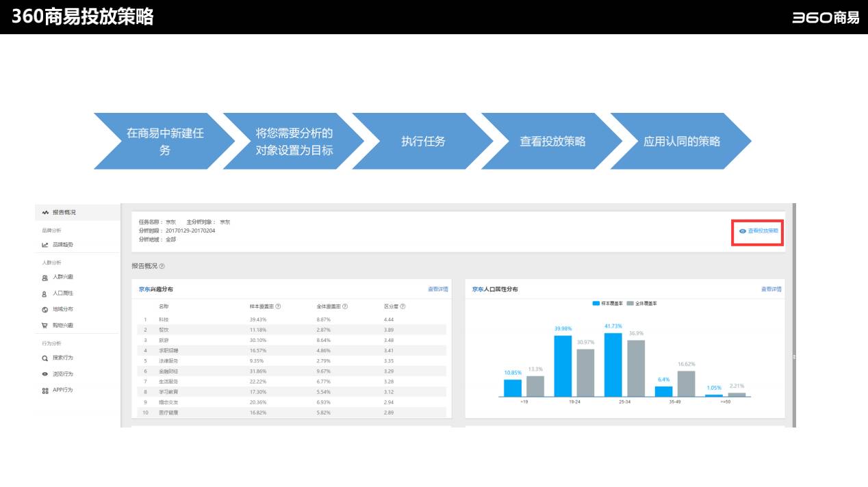Click help icon beside 全体覆盖率 header
This screenshot has height=487, width=868.
345,306
